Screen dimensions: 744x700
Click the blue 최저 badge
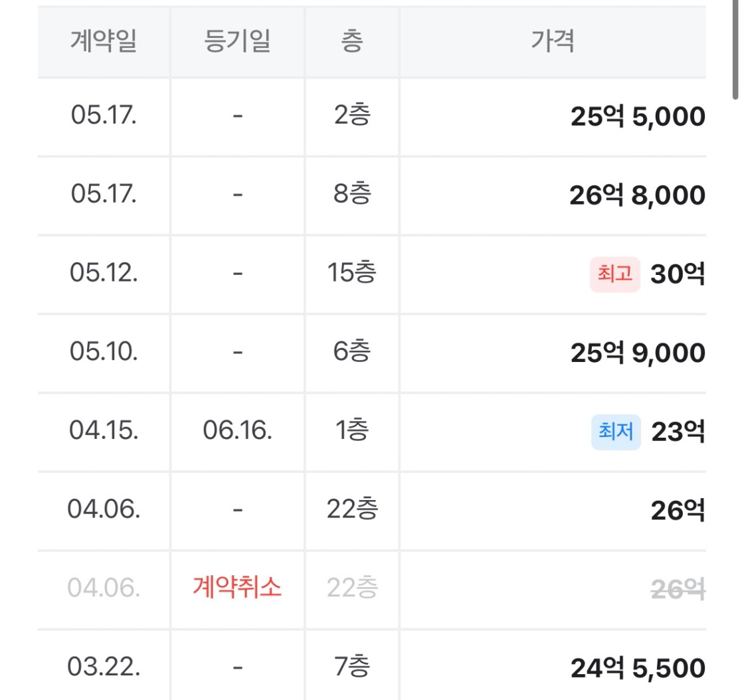[616, 432]
